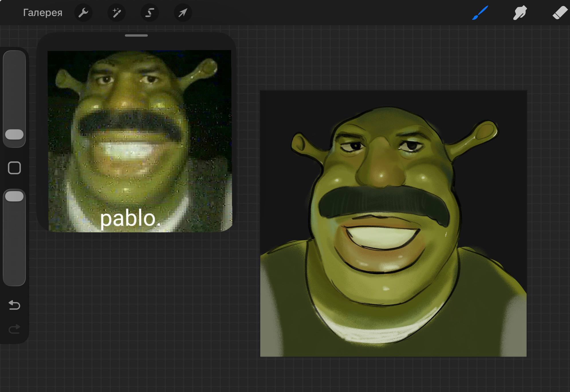Open the Actions wrench menu
Viewport: 570px width, 392px height.
[x=83, y=13]
